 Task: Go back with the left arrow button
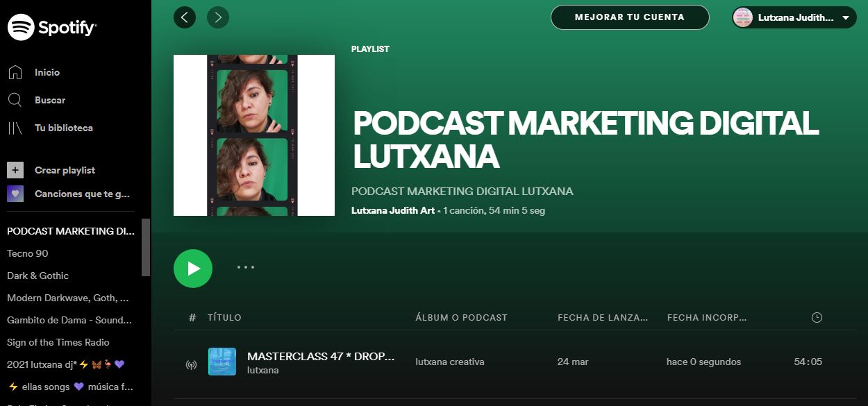coord(185,17)
